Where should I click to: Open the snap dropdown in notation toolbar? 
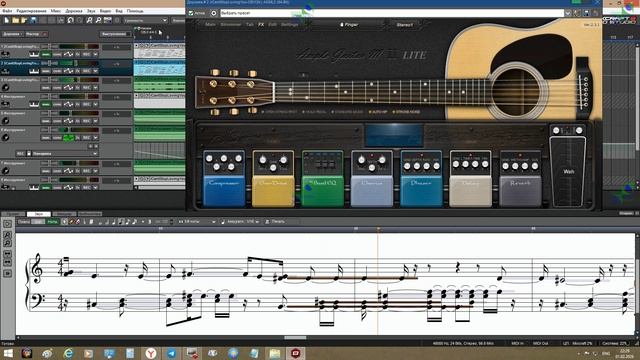tap(213, 222)
